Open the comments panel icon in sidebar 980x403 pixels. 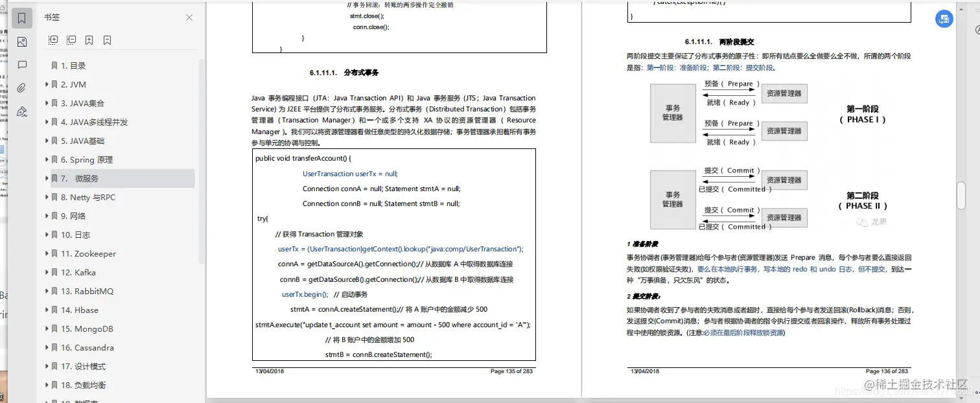(22, 65)
